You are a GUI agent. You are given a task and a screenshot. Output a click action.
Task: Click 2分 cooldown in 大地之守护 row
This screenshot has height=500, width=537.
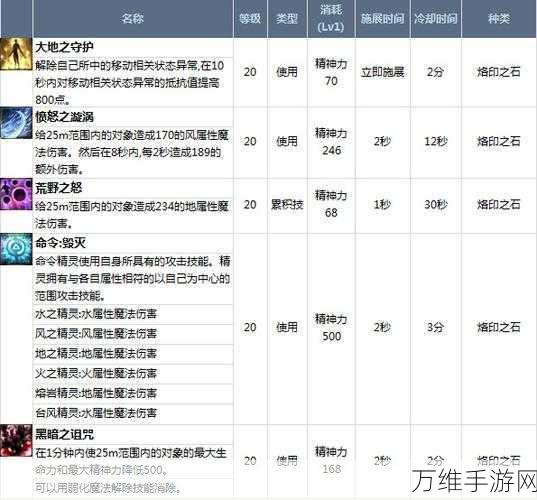[435, 72]
